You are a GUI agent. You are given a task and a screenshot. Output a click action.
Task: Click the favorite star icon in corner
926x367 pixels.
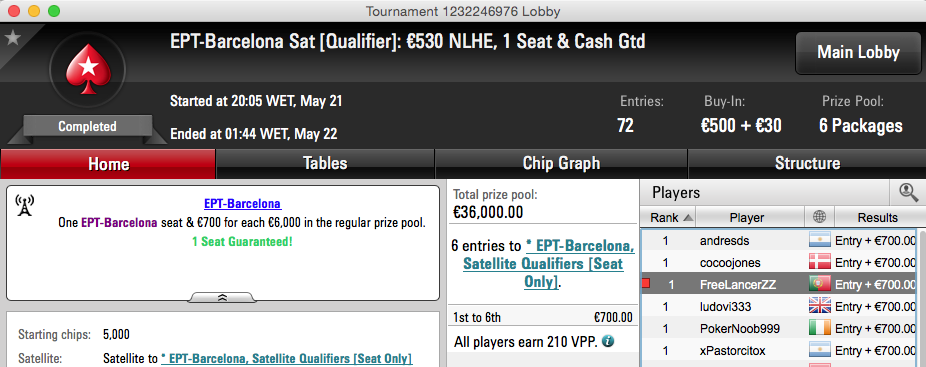click(12, 38)
